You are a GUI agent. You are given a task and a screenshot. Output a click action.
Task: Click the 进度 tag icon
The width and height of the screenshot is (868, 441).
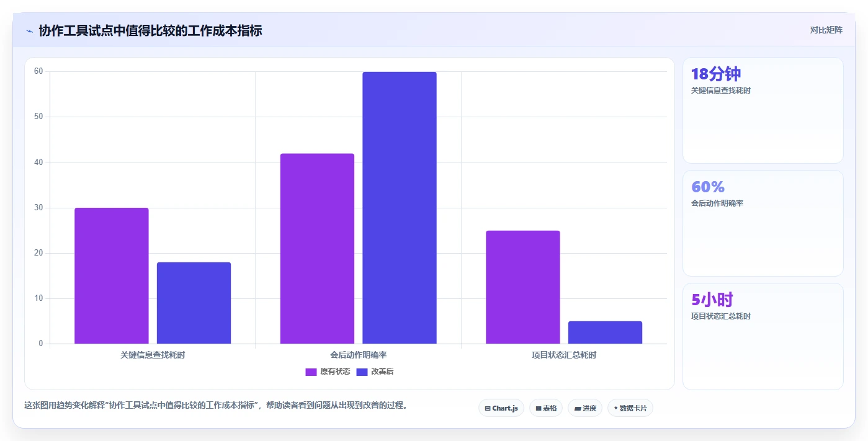click(x=577, y=409)
